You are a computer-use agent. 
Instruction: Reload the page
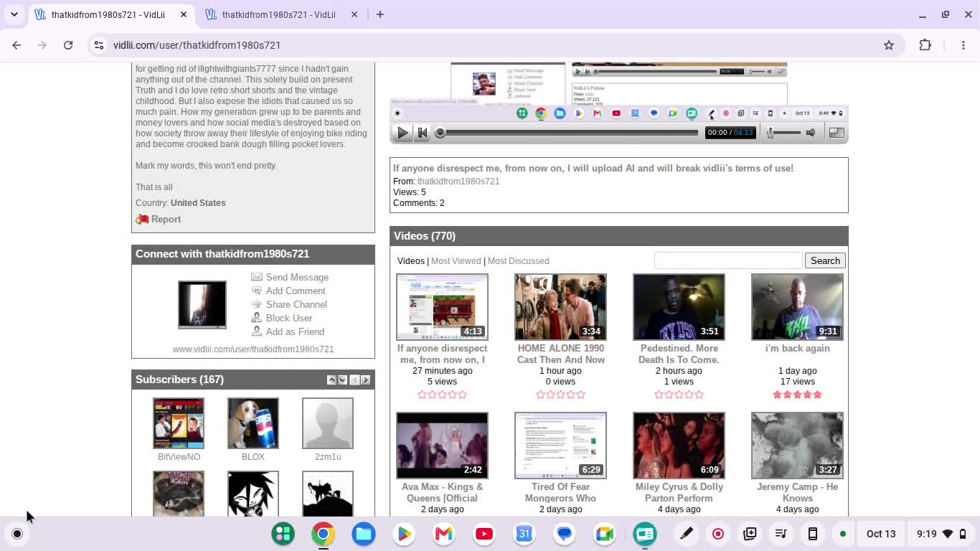(68, 45)
